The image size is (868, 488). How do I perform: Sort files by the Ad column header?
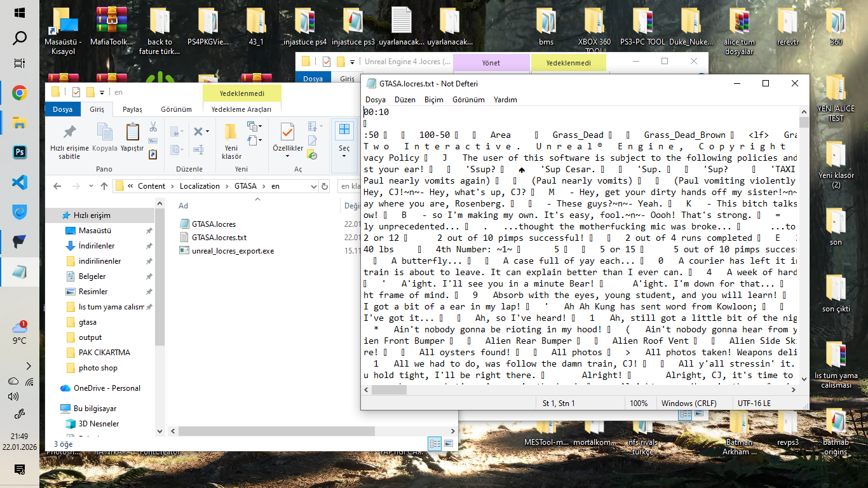point(183,206)
